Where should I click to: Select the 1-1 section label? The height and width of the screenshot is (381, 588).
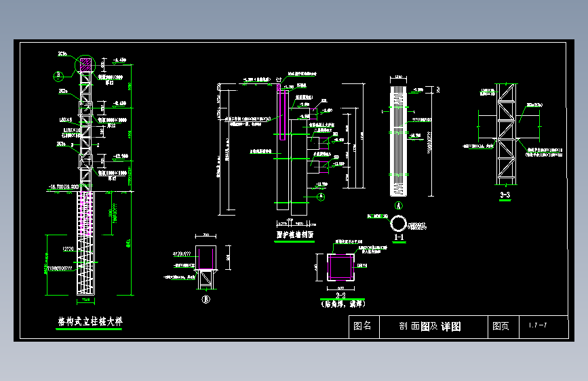(399, 237)
